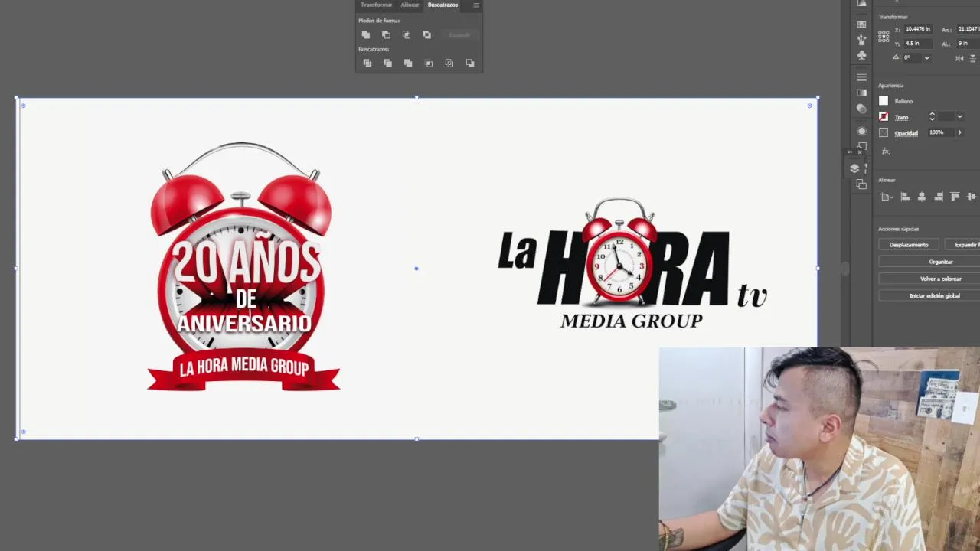The image size is (980, 551).
Task: Select the reference point locator grid
Action: click(884, 36)
